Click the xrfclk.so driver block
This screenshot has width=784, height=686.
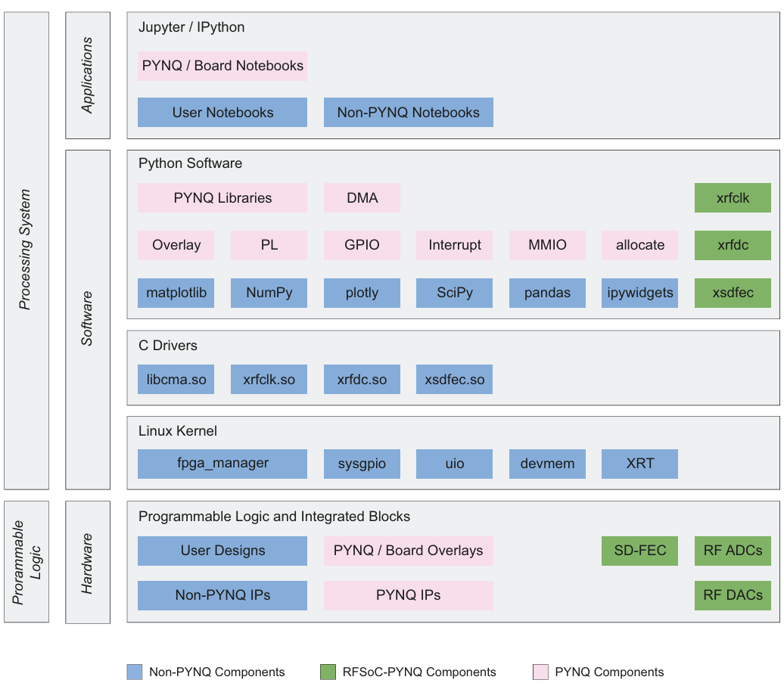(x=269, y=379)
